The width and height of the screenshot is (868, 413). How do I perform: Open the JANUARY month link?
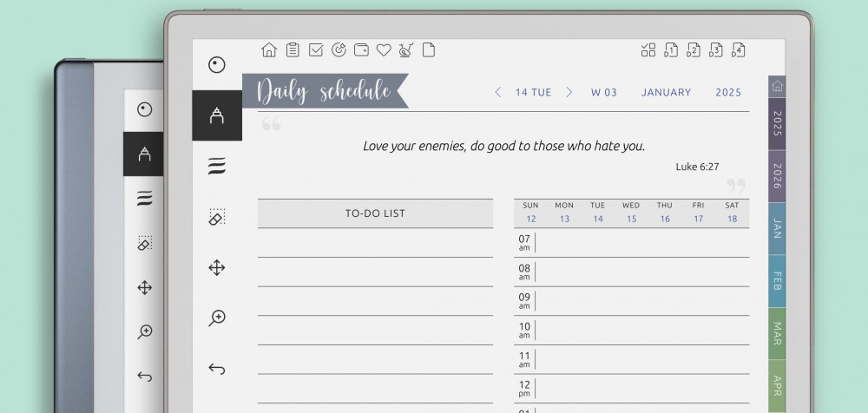[666, 92]
